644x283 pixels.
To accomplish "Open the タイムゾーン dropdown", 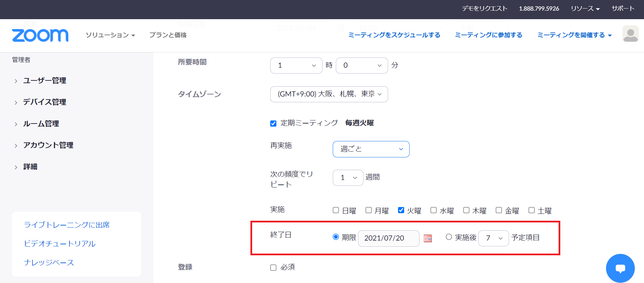I will (329, 94).
